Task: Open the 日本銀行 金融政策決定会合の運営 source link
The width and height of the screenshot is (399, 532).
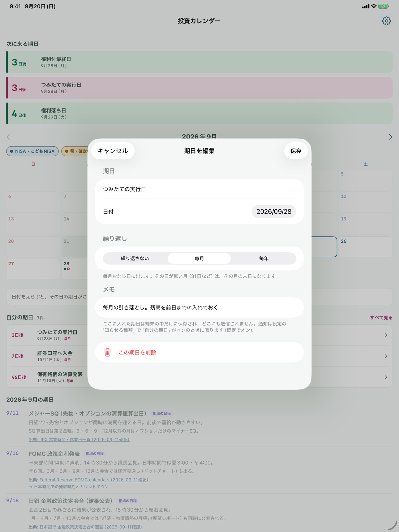Action: tap(85, 527)
